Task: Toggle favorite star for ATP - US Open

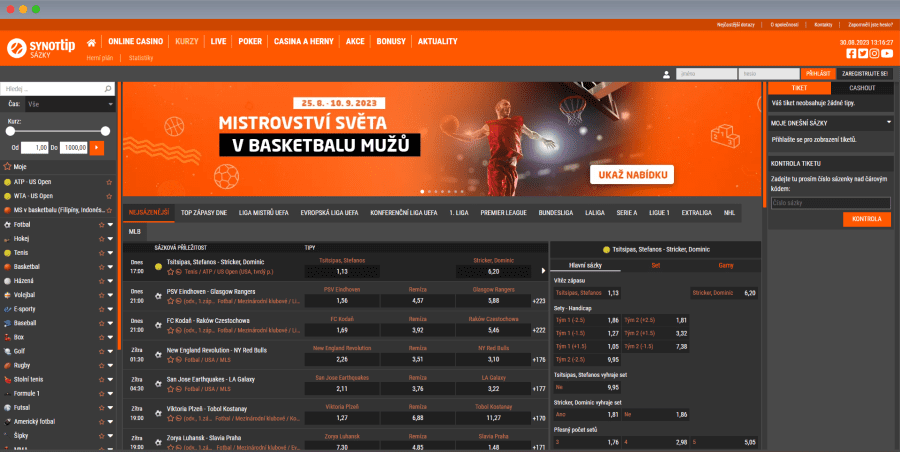Action: coord(108,183)
